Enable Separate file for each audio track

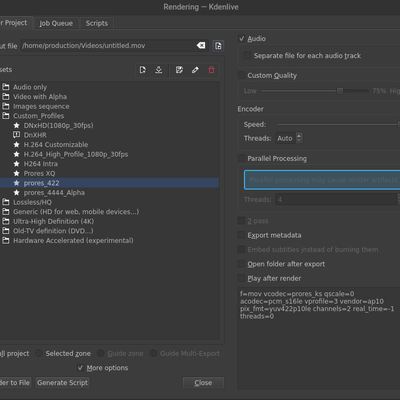tap(248, 56)
